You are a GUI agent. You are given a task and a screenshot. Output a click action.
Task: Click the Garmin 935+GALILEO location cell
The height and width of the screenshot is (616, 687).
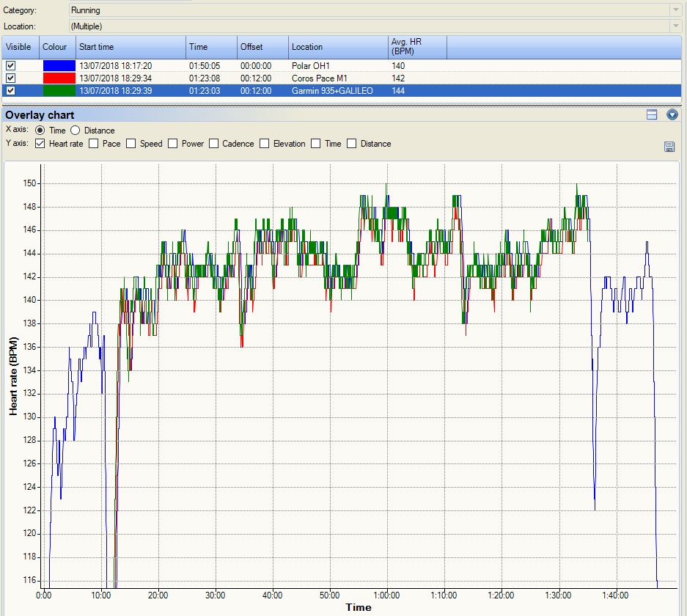pos(332,91)
